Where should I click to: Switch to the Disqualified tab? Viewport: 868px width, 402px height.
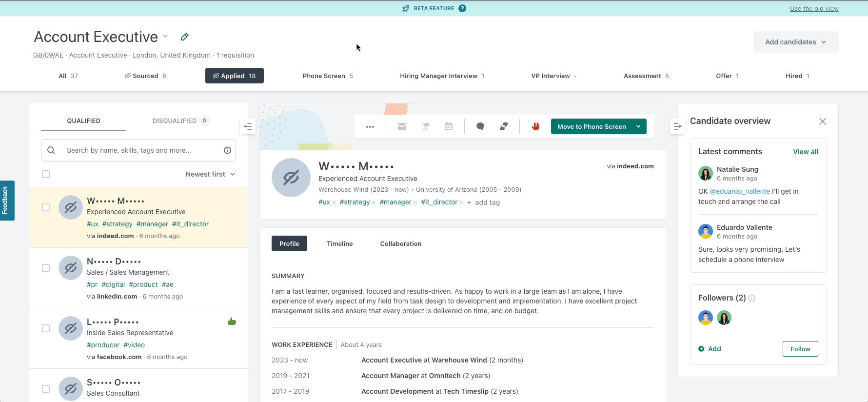click(x=181, y=121)
